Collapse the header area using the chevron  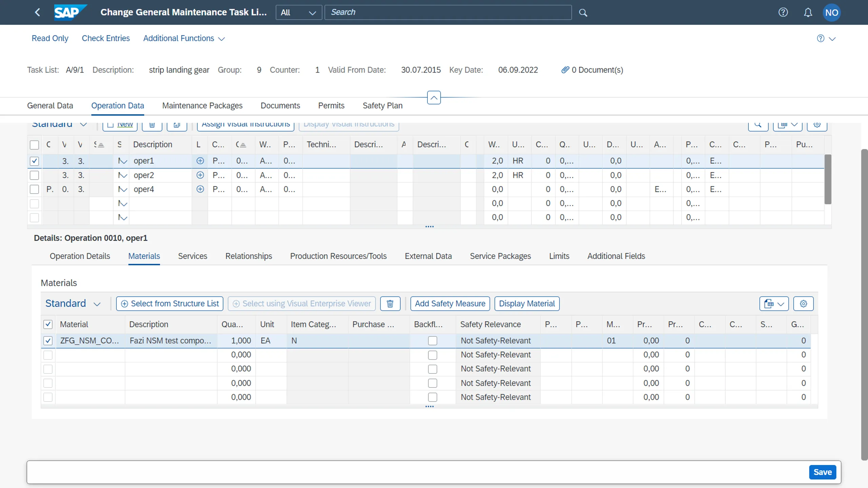[433, 98]
